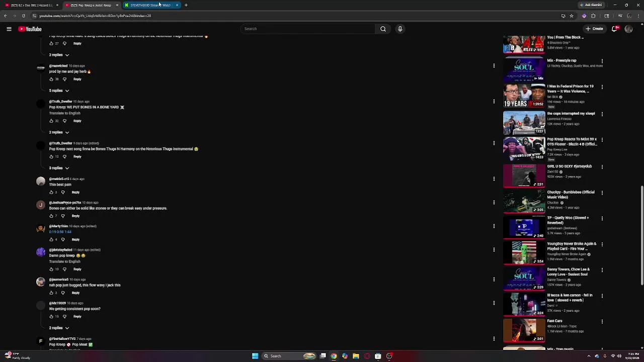
Task: Open 'I Was in Federal Prison' video thumbnail
Action: [524, 96]
